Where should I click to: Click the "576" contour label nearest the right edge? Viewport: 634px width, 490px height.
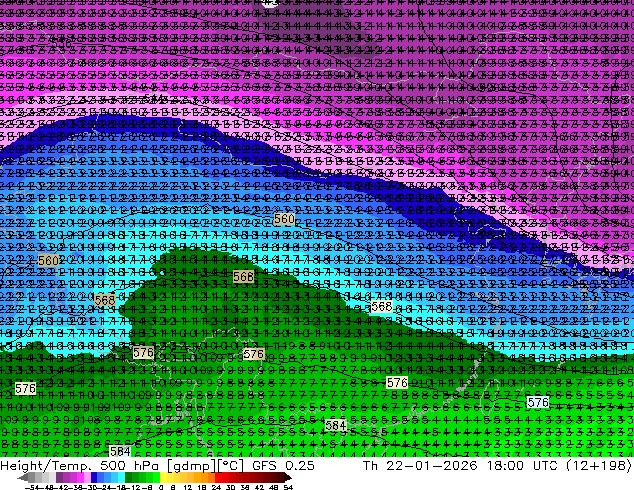tap(538, 402)
